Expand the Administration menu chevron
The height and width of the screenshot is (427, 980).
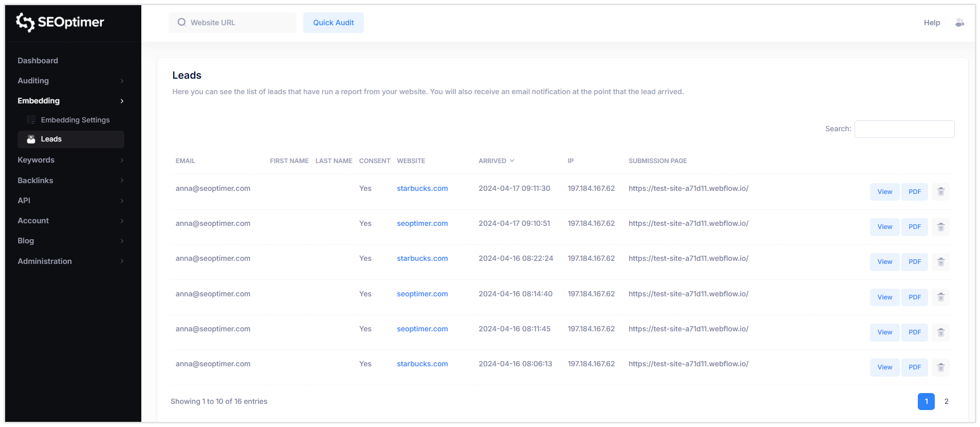122,261
